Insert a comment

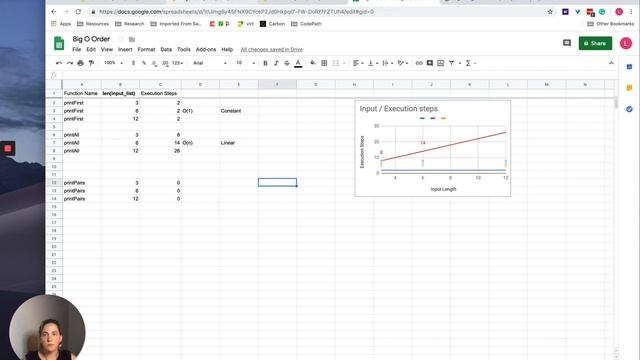click(x=430, y=63)
